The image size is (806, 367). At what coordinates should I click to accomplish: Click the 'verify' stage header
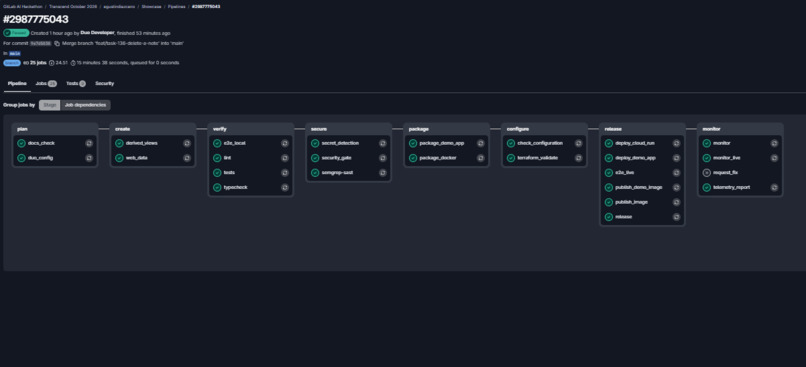tap(220, 129)
